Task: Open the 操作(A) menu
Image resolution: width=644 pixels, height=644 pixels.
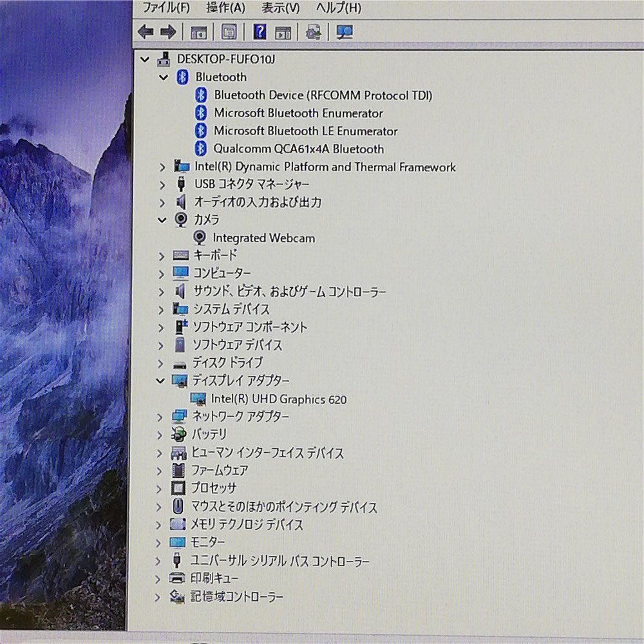Action: [x=225, y=7]
